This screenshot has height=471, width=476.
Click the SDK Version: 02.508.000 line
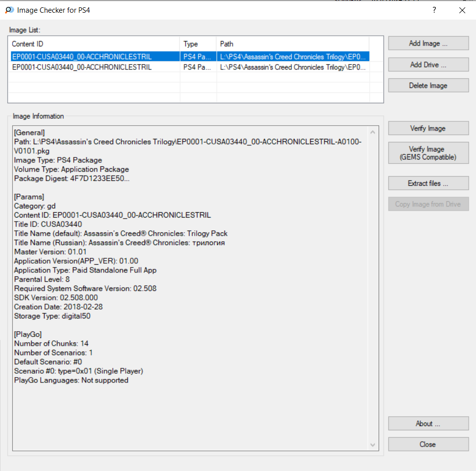pyautogui.click(x=56, y=298)
